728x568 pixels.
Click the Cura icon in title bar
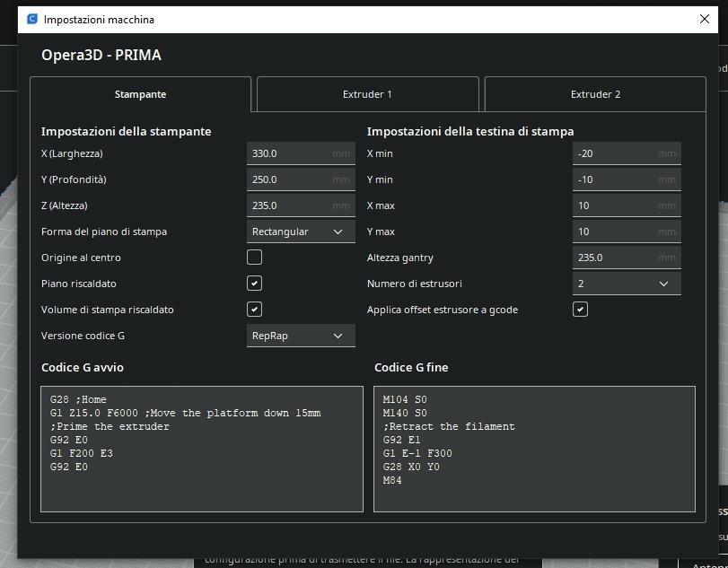(x=32, y=19)
